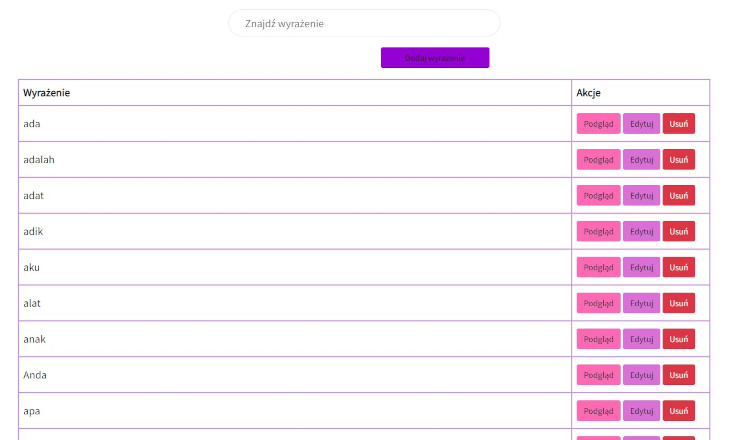This screenshot has width=736, height=440.
Task: Preview the Anda expression
Action: point(598,375)
